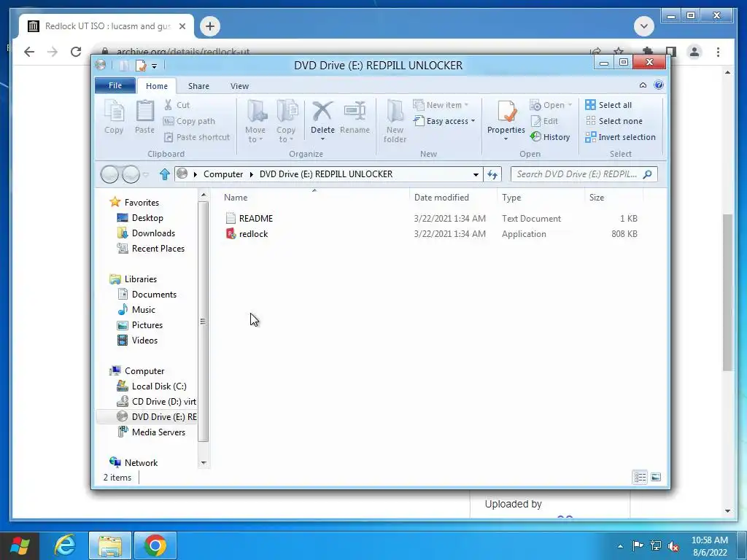Click Select all in ribbon
The width and height of the screenshot is (747, 560).
pyautogui.click(x=608, y=105)
